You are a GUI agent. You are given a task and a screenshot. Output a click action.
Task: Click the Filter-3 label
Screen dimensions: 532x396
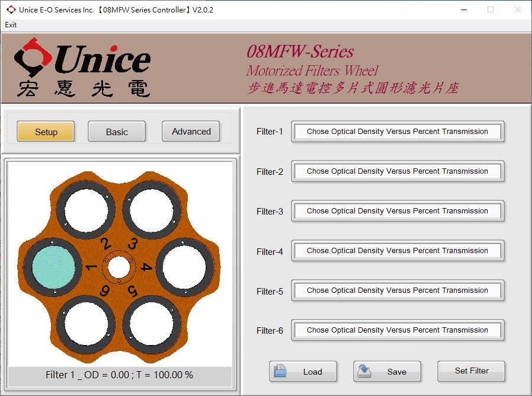tap(270, 211)
